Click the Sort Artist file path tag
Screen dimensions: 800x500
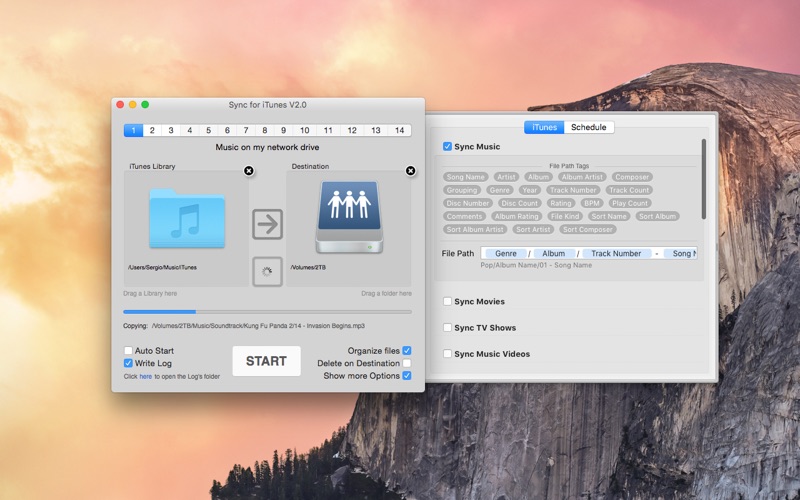coord(533,230)
